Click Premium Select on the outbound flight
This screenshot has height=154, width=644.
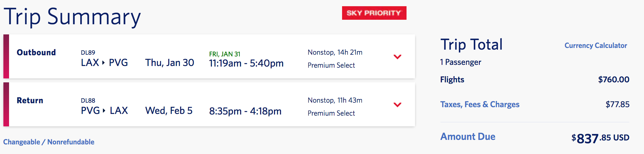tap(331, 65)
